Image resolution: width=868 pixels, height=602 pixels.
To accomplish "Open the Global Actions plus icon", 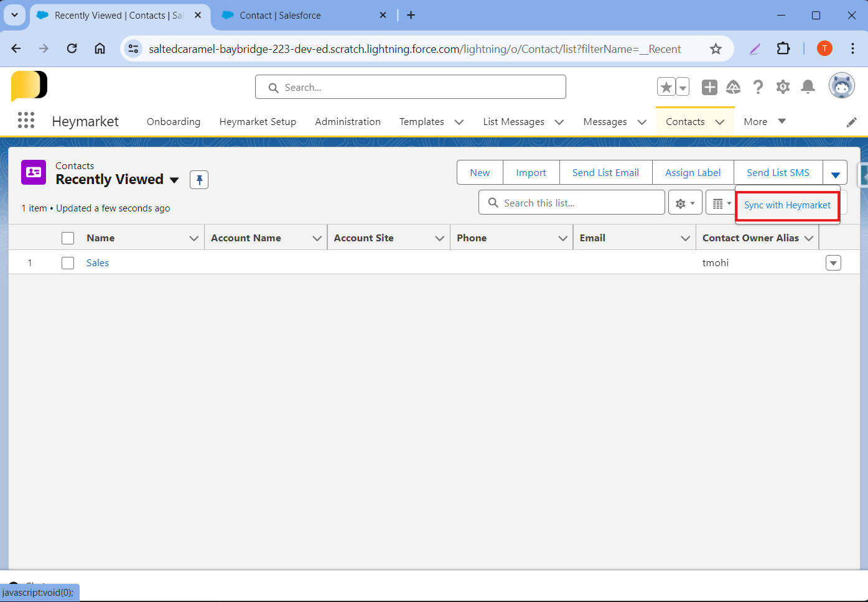I will 709,87.
